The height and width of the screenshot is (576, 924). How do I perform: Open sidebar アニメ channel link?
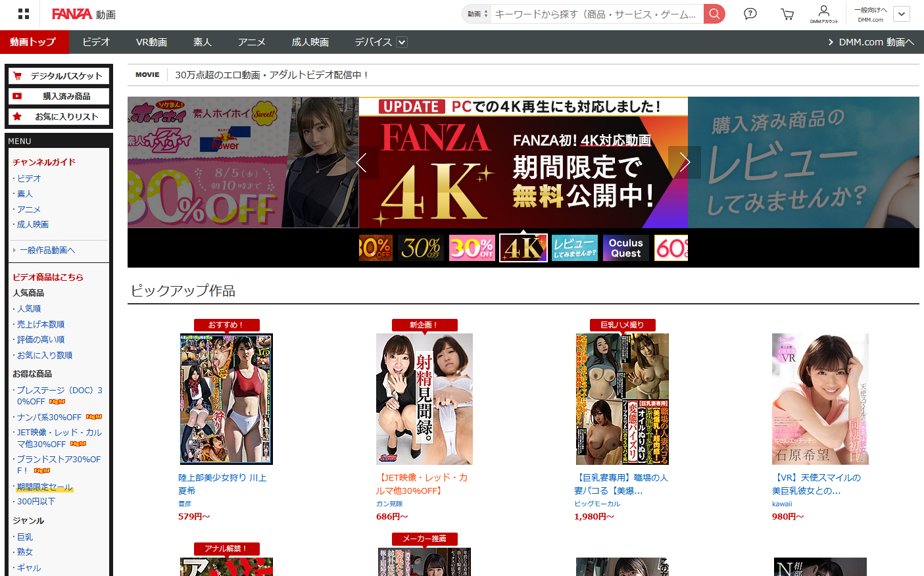(x=29, y=209)
